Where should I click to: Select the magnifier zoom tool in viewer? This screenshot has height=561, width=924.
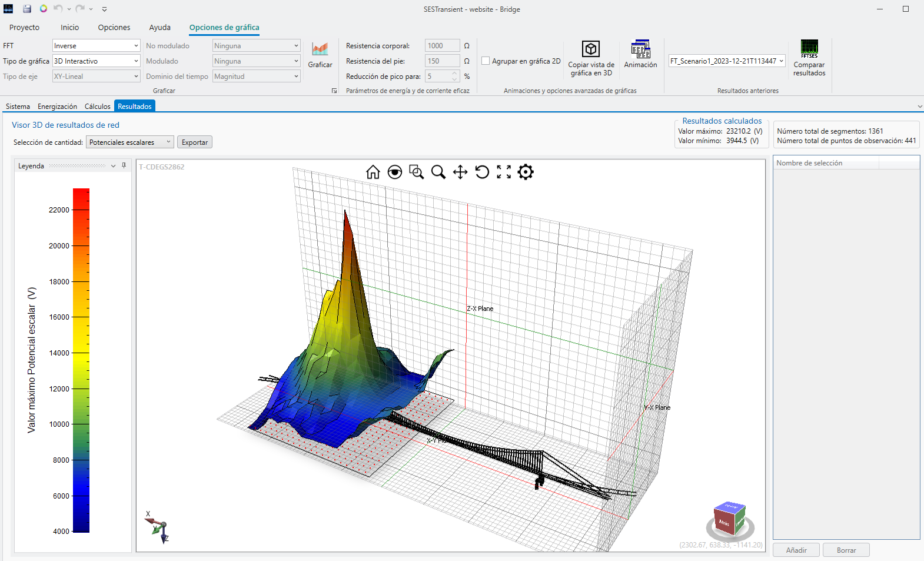click(x=438, y=172)
